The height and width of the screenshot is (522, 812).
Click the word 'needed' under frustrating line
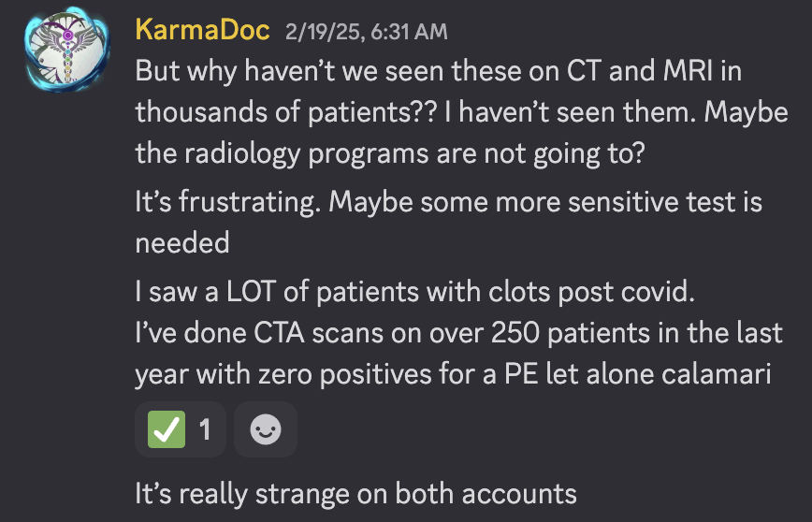click(182, 242)
